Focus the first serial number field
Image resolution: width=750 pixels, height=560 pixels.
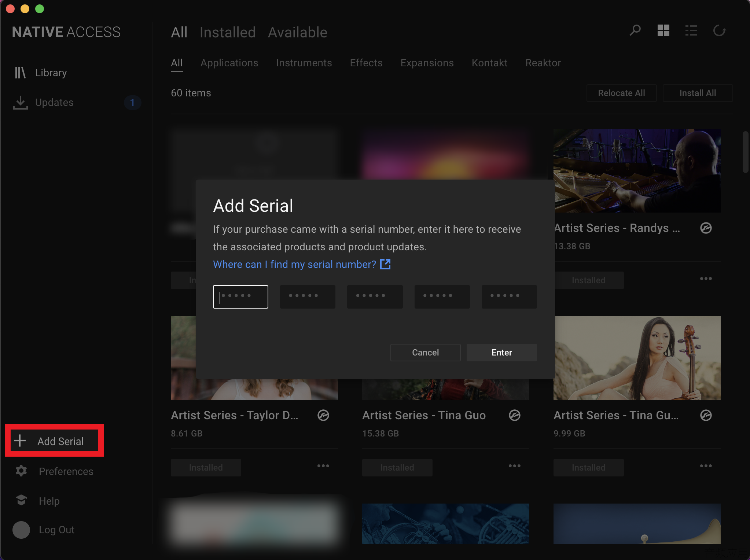coord(240,296)
